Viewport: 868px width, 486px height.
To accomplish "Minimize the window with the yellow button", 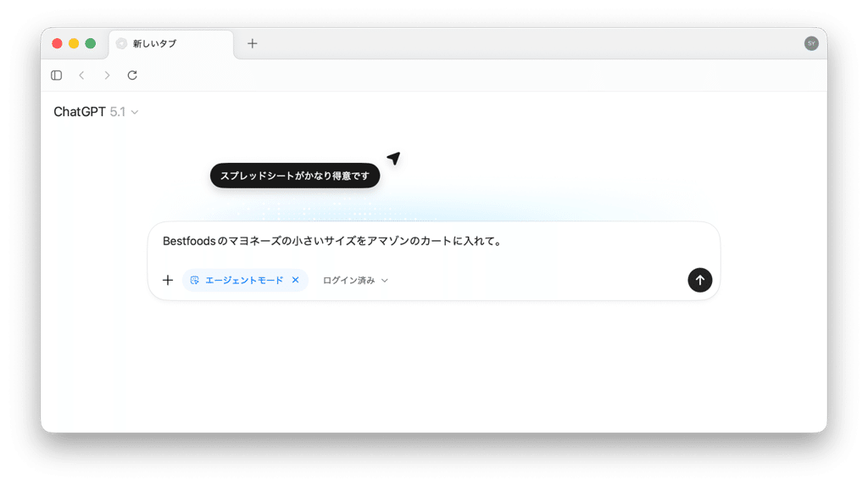I will click(x=74, y=43).
